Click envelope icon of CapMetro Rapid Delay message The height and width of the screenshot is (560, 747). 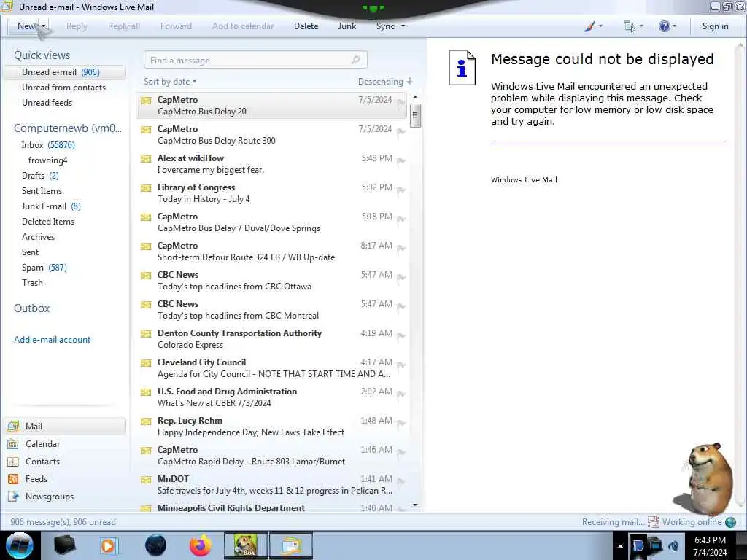click(x=146, y=451)
